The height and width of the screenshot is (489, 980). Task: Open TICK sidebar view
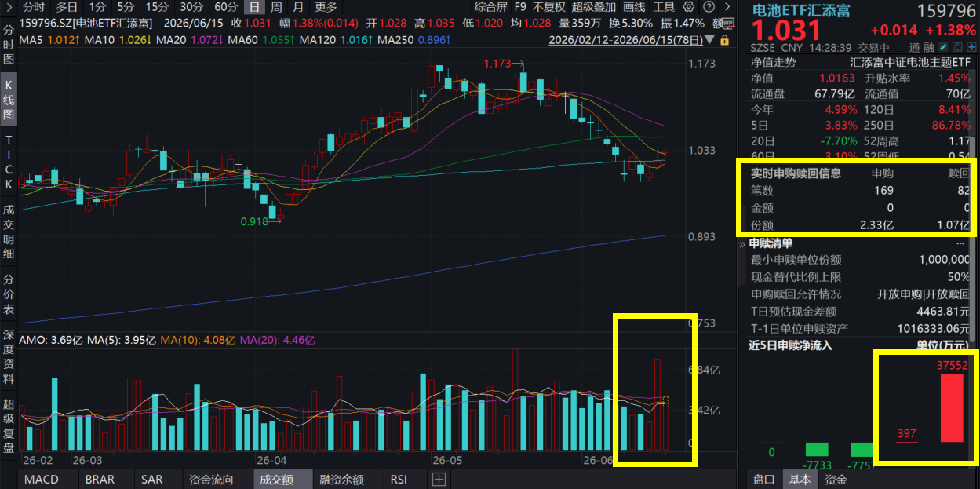(9, 162)
